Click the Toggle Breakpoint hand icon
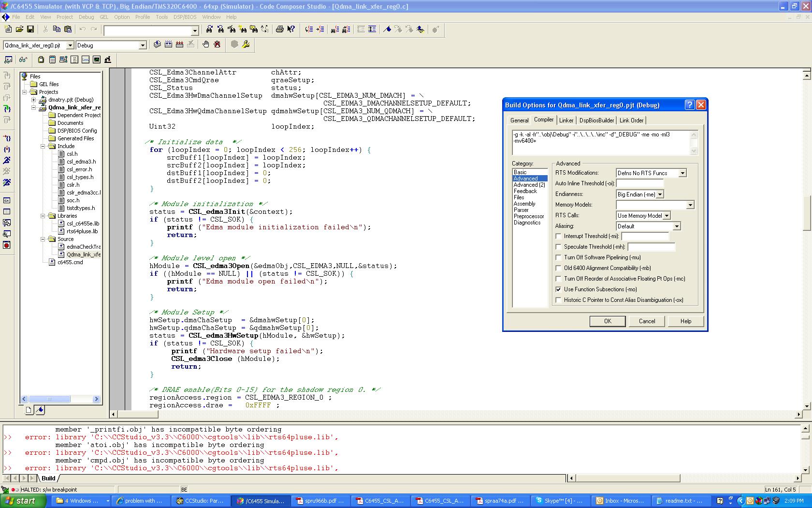The height and width of the screenshot is (508, 812). [206, 45]
